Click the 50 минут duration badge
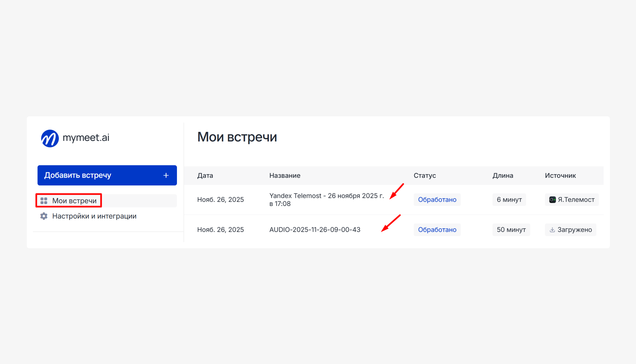Screen dimensions: 636x364 tap(511, 230)
